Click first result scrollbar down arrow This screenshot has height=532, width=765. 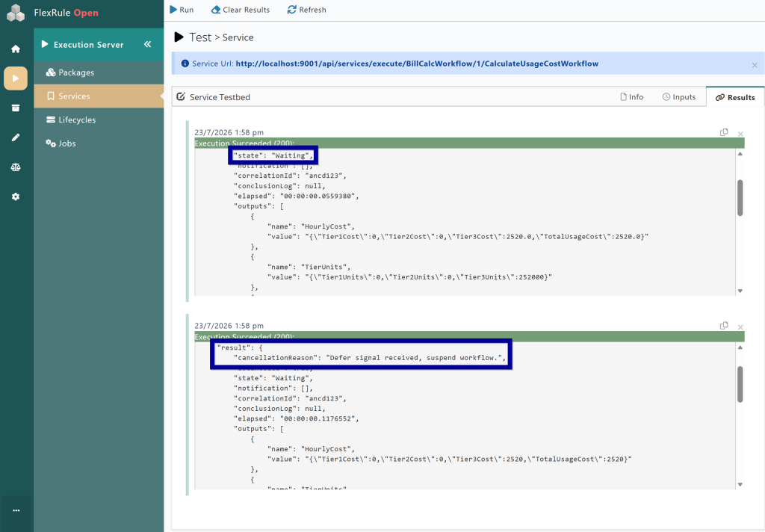point(740,291)
